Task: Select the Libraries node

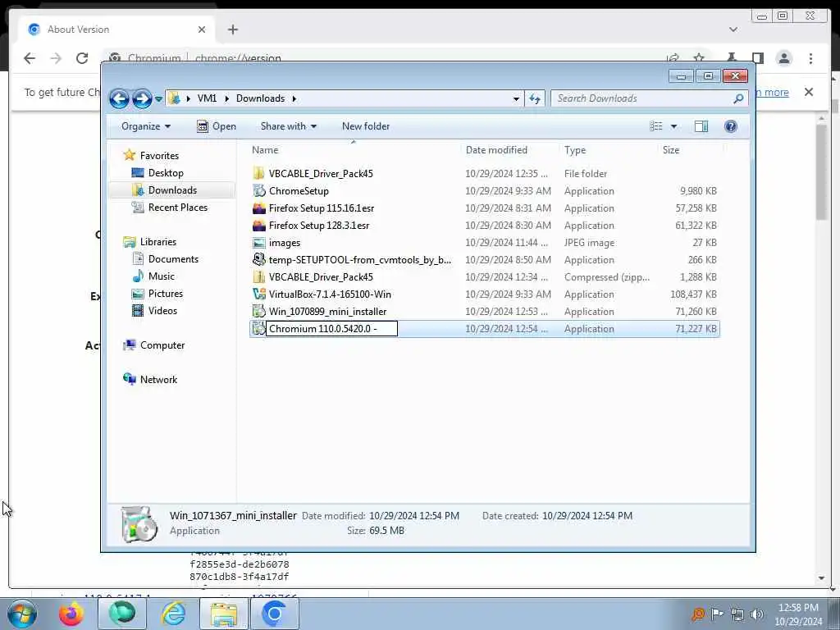Action: tap(157, 242)
